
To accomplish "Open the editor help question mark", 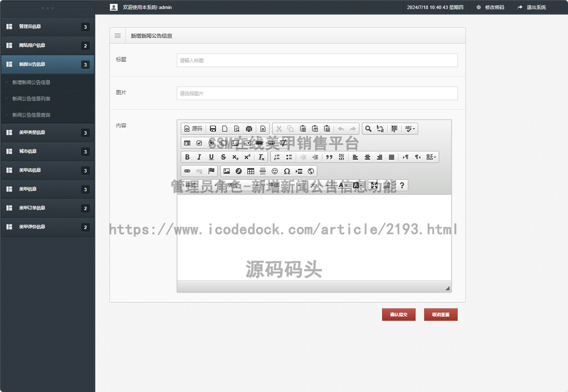I will click(402, 185).
